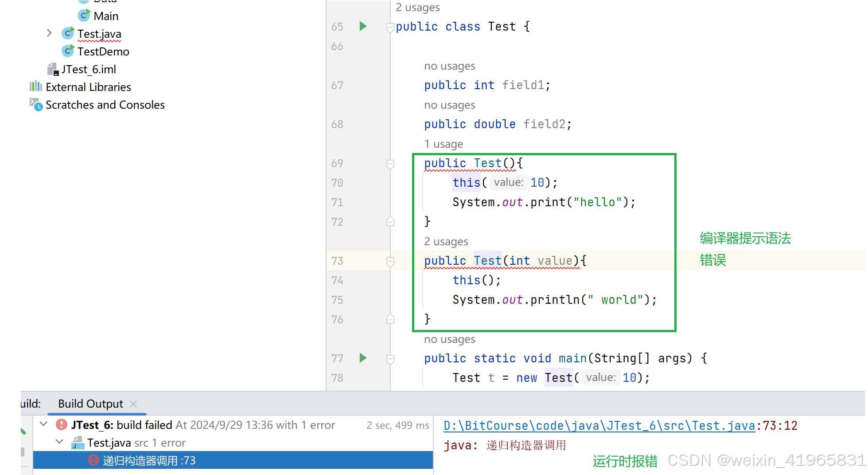868x475 pixels.
Task: Click the '2 sec, 499 ms' build duration
Action: [x=398, y=425]
